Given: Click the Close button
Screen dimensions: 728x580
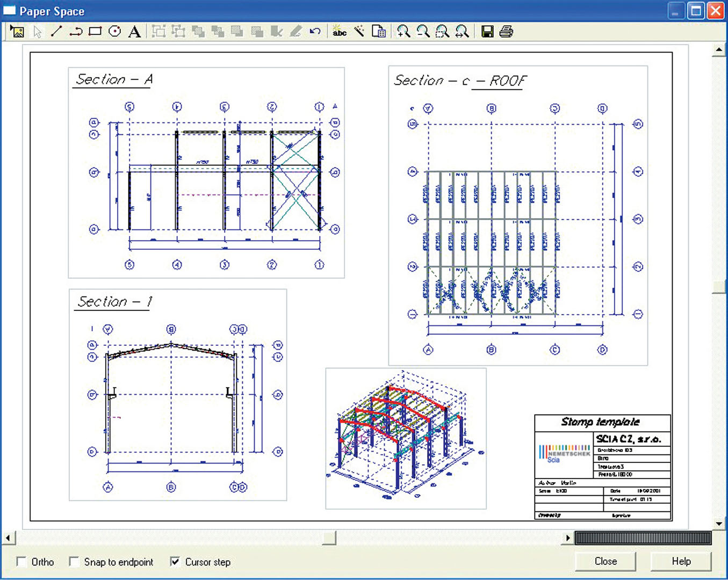Looking at the screenshot, I should (606, 561).
